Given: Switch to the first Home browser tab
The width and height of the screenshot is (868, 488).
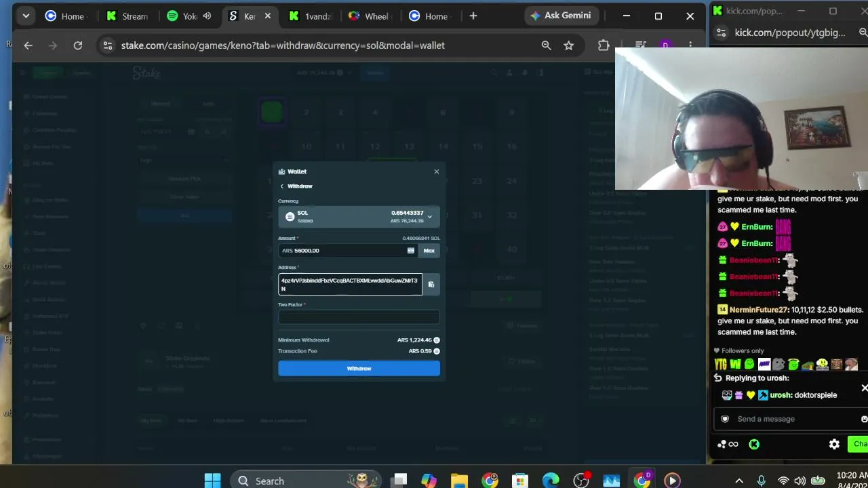Looking at the screenshot, I should tap(67, 16).
